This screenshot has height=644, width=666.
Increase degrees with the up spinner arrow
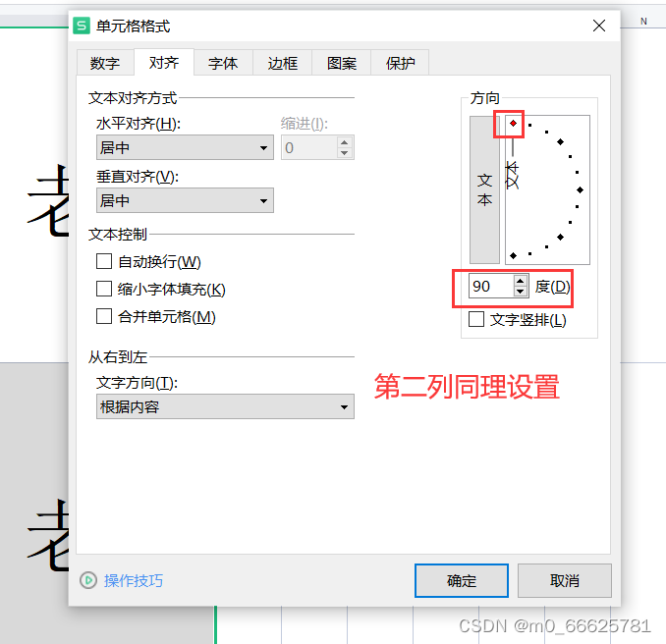pos(521,281)
